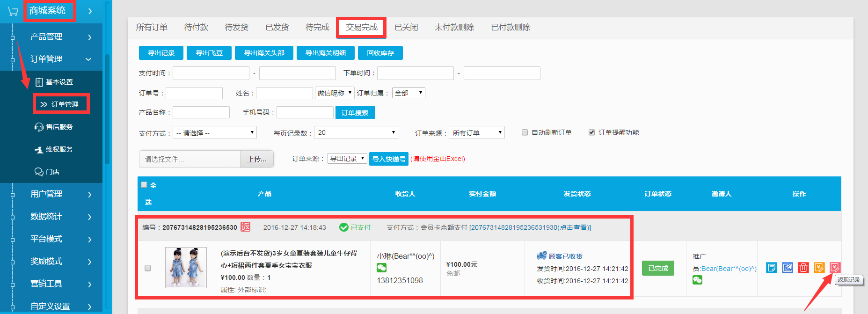Viewport: 868px width, 314px height.
Task: Click the pink 返现记录 cashback record icon
Action: (835, 268)
